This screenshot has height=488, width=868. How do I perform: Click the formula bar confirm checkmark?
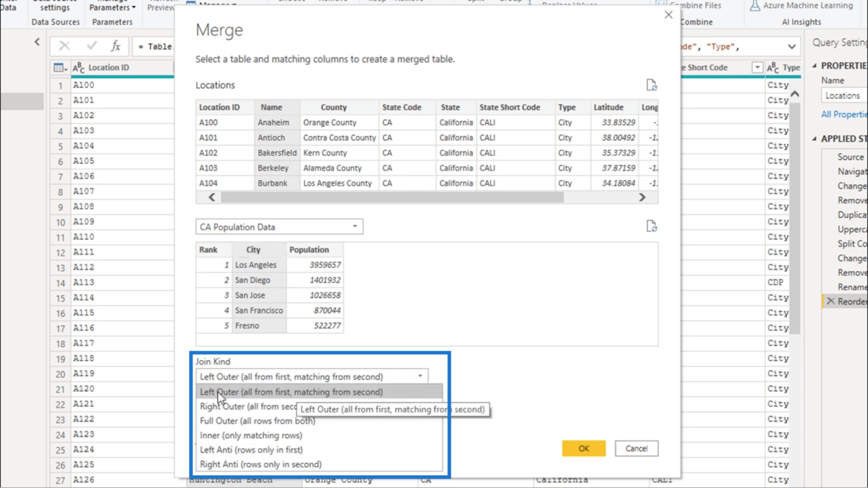pos(92,46)
